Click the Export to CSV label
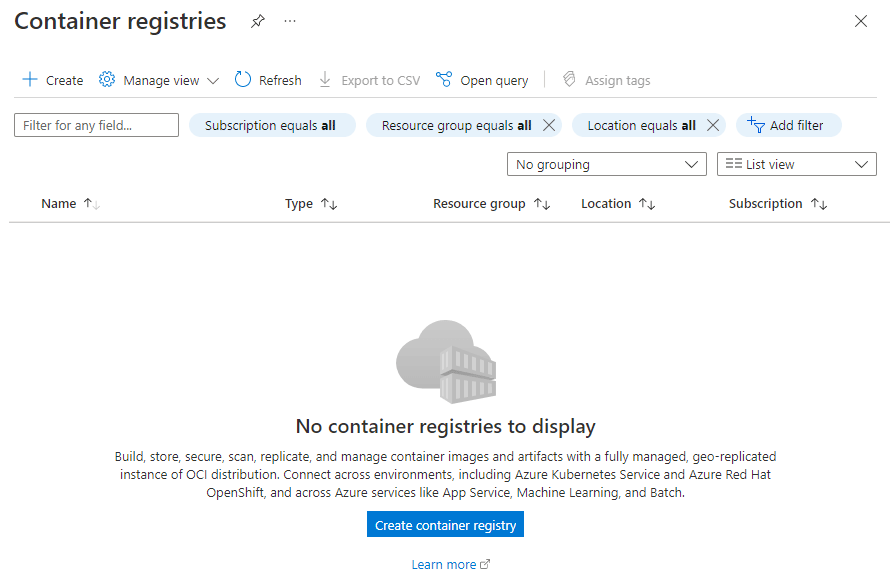The width and height of the screenshot is (890, 585). point(380,81)
